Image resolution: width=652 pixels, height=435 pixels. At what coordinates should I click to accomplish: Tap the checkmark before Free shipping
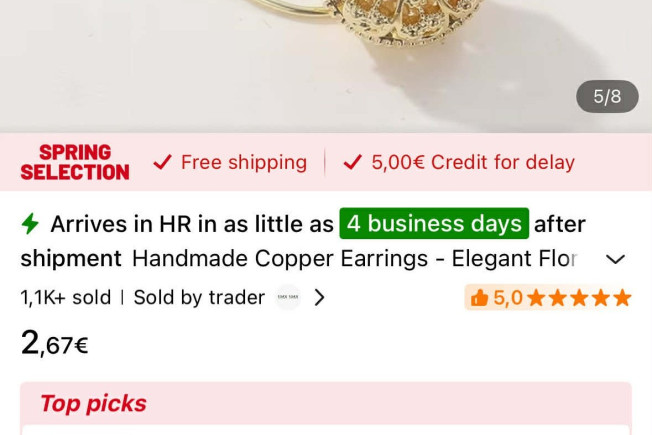(x=162, y=162)
